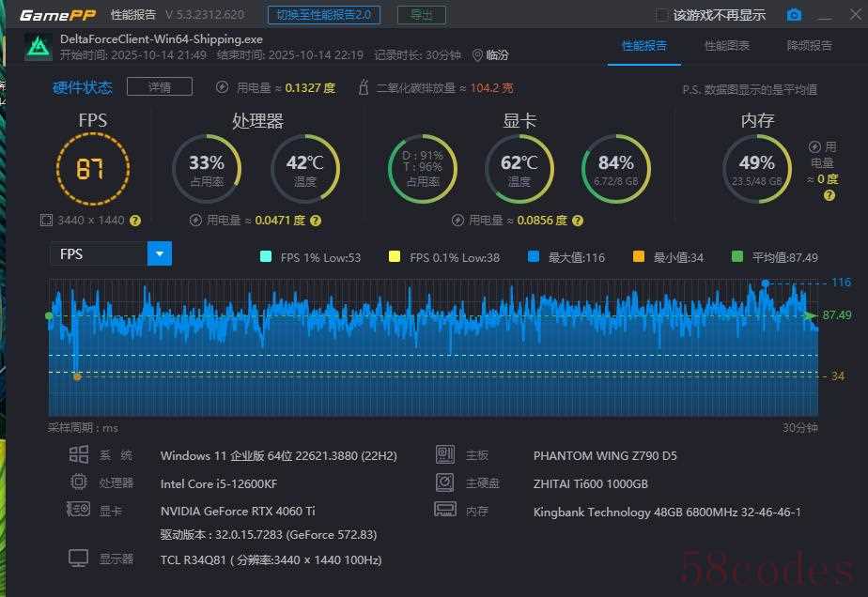This screenshot has height=597, width=868.
Task: Switch to the 性能图表 tab
Action: coord(727,45)
